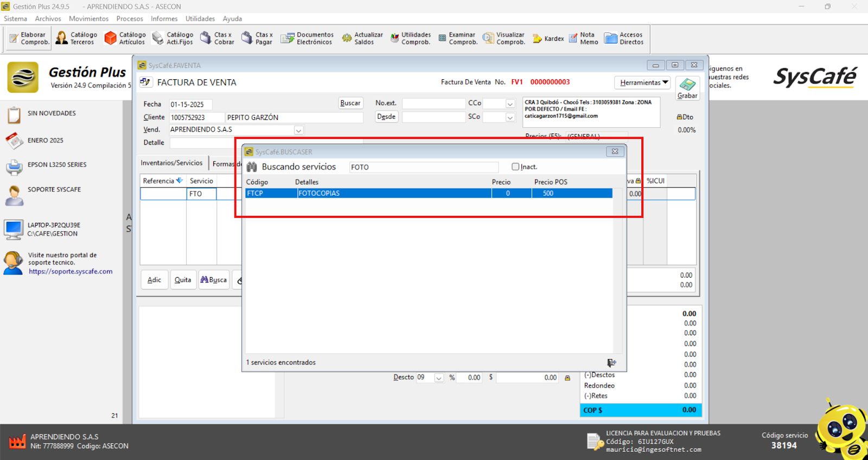Viewport: 868px width, 460px height.
Task: Click exit icon in search dialog
Action: coord(611,363)
